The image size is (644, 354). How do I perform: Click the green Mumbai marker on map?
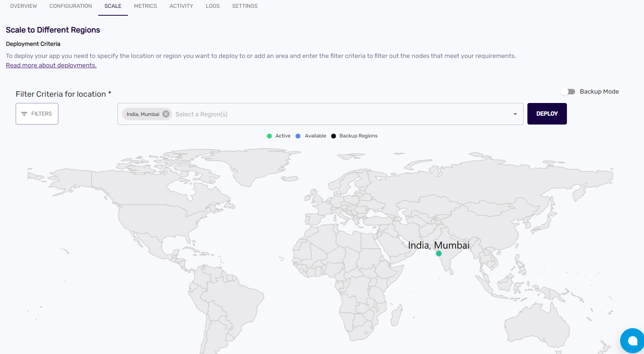(439, 254)
